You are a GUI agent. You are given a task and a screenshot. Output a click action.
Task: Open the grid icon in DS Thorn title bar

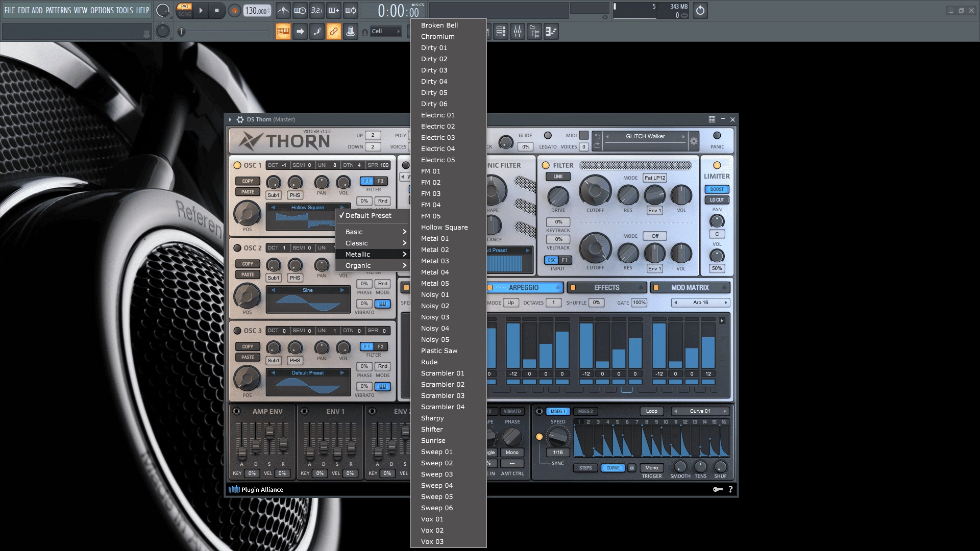click(712, 119)
